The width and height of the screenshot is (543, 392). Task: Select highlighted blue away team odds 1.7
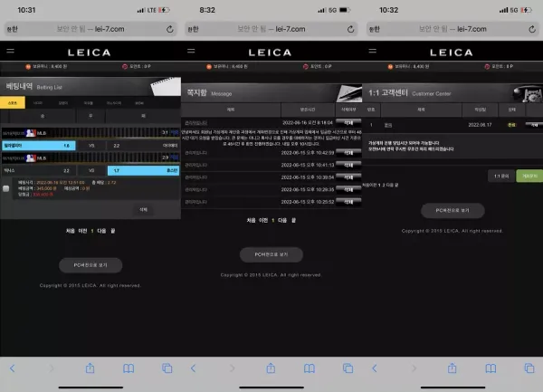pyautogui.click(x=143, y=170)
